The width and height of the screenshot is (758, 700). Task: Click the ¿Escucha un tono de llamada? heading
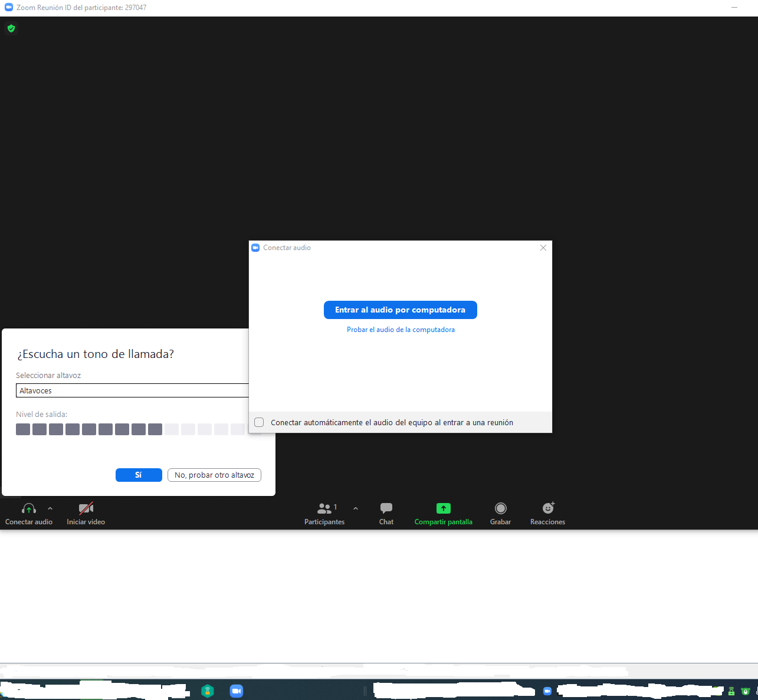point(96,354)
